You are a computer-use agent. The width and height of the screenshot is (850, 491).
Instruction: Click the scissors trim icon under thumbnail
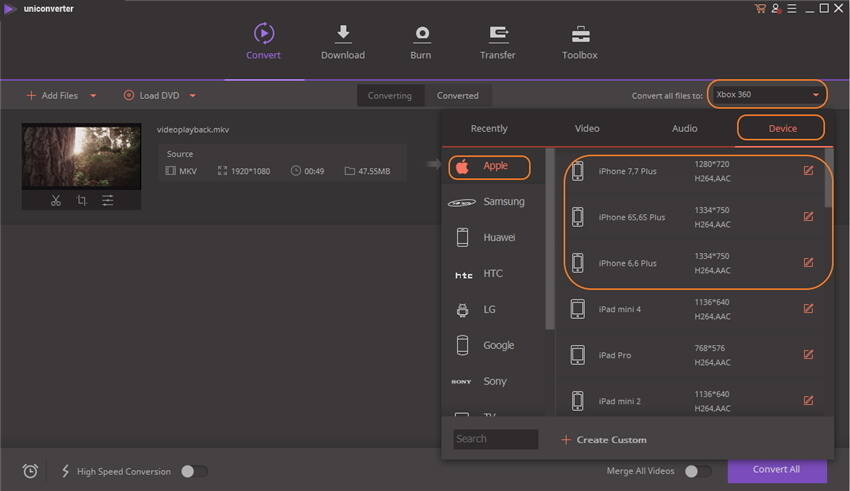(x=55, y=201)
